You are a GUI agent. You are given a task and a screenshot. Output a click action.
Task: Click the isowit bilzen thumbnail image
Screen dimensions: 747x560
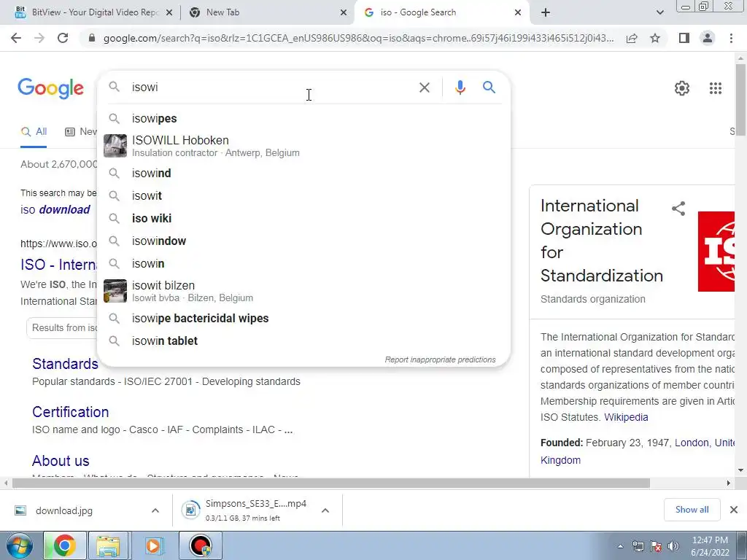click(x=115, y=291)
